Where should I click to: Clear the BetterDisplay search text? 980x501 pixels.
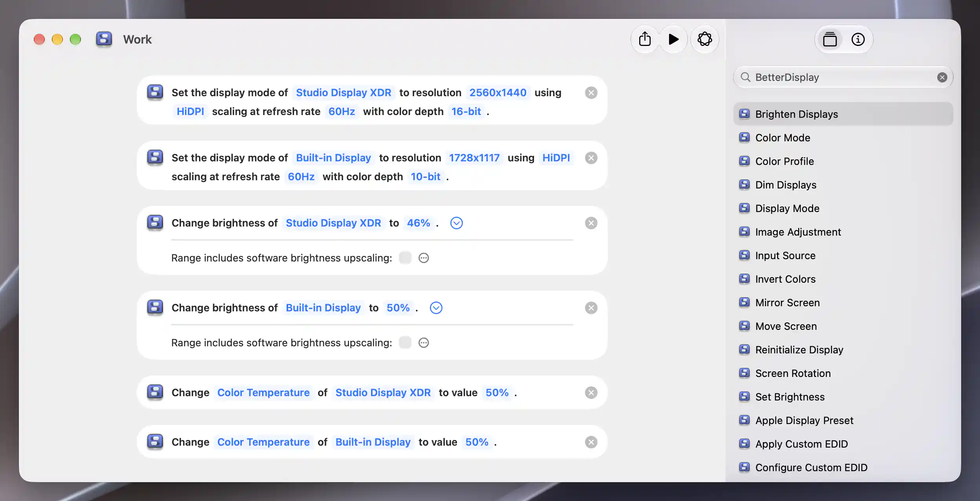coord(942,77)
